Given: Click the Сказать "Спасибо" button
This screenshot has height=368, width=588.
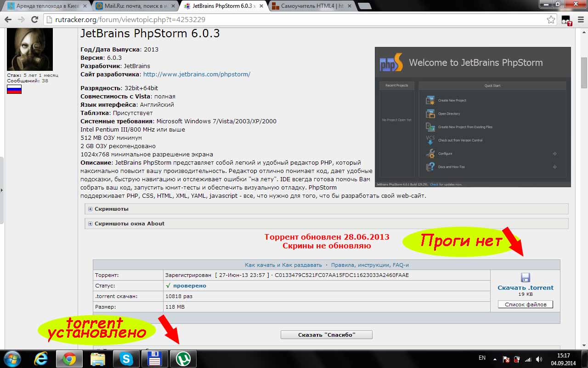Looking at the screenshot, I should click(x=327, y=334).
